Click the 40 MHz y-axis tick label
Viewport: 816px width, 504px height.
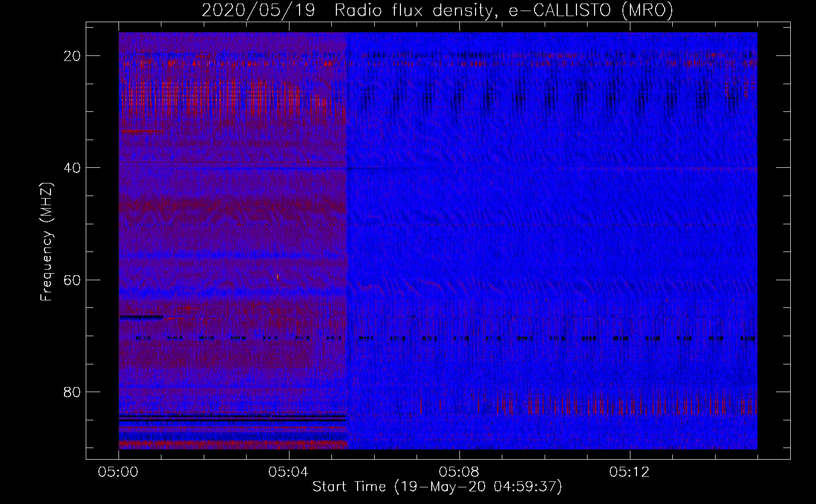(72, 168)
